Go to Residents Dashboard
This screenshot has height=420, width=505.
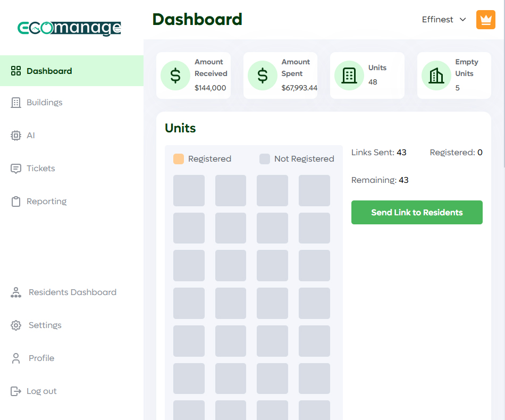(x=72, y=292)
